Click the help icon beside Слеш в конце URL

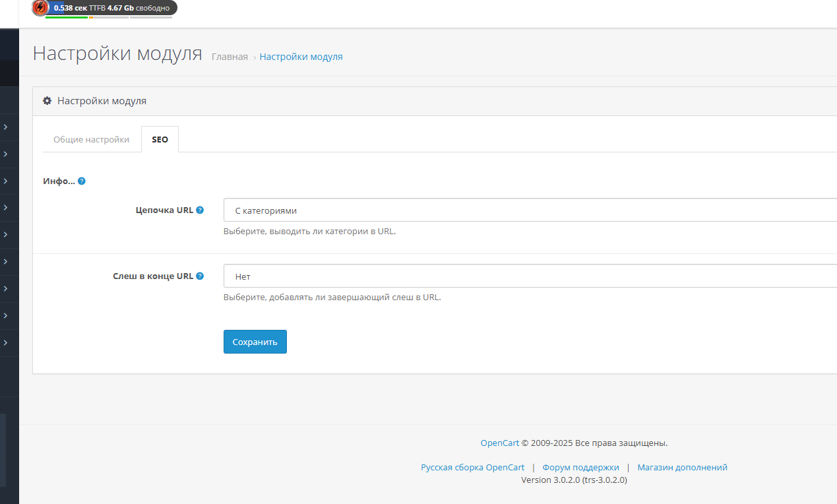pos(200,276)
